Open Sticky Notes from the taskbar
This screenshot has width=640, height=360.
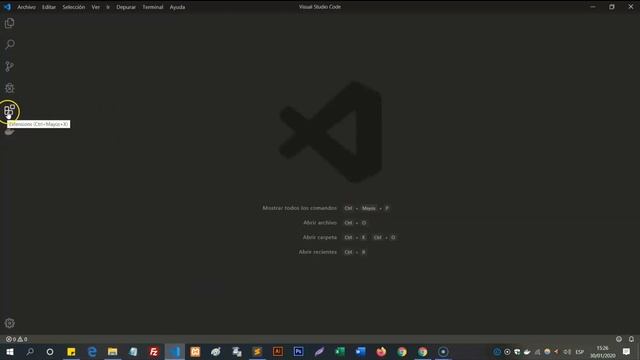pos(71,352)
